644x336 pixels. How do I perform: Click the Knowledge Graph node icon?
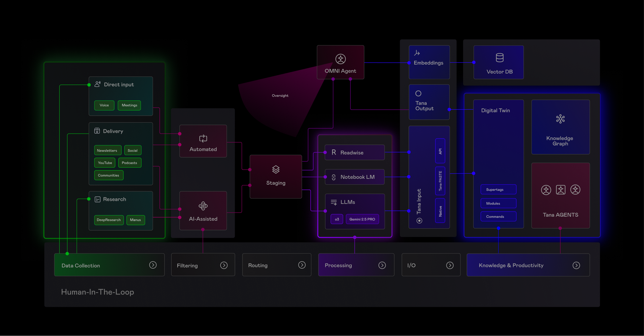click(560, 119)
